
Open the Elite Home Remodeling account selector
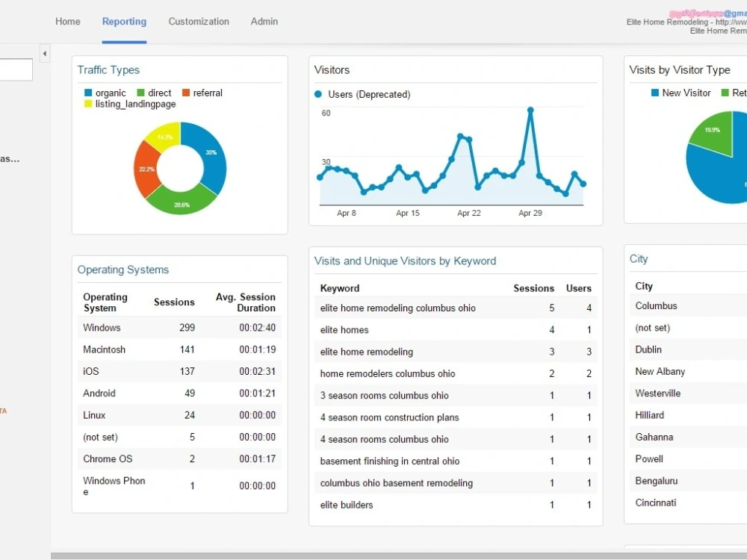point(686,22)
